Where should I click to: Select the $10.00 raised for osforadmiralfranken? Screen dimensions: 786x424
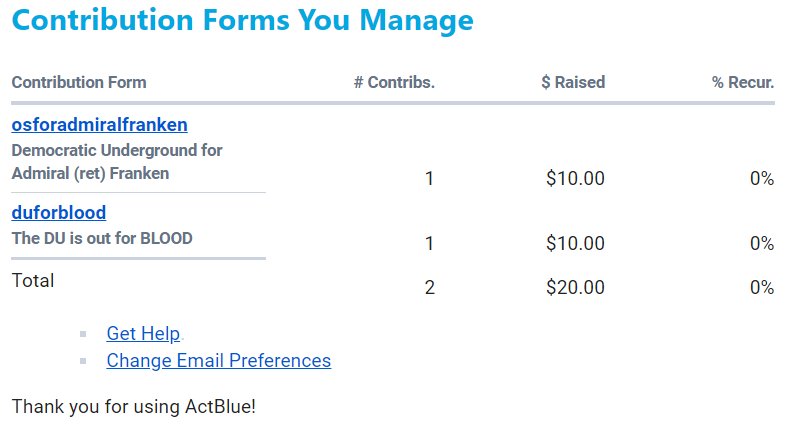tap(575, 179)
